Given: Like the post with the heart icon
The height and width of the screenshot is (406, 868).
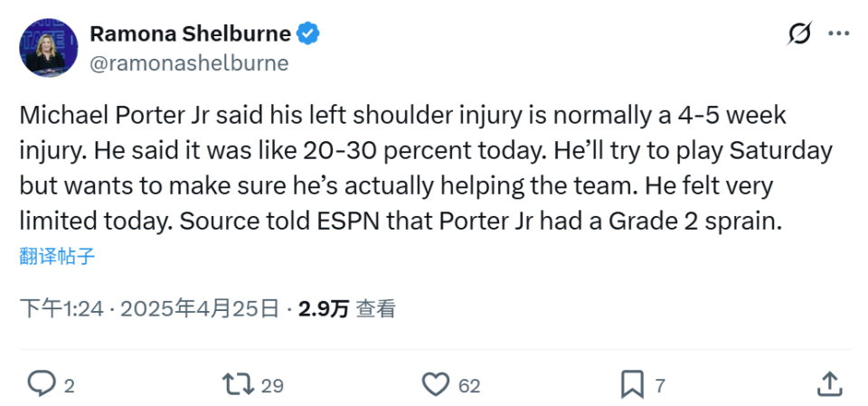Looking at the screenshot, I should click(436, 384).
